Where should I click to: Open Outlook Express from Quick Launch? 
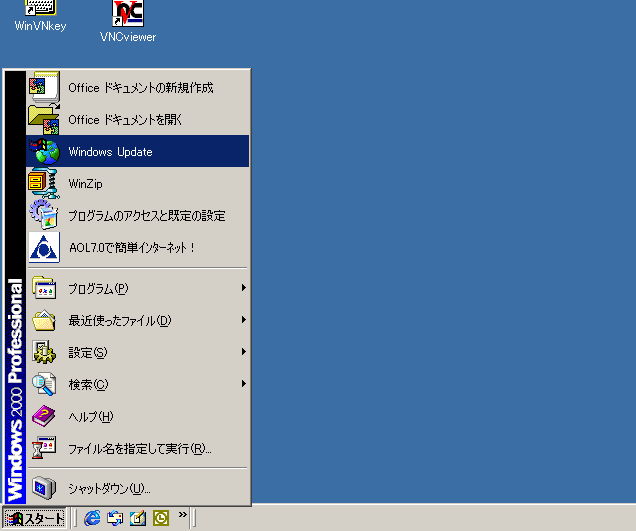[115, 518]
